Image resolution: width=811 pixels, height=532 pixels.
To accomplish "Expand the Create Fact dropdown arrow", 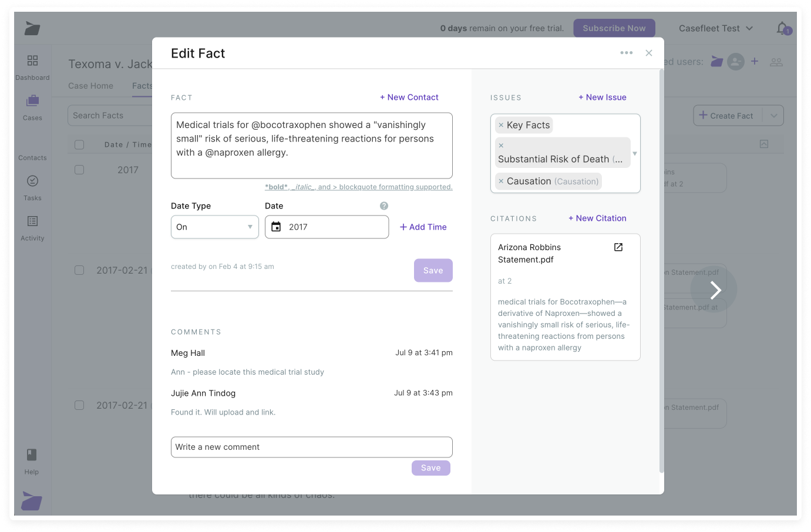I will [x=775, y=115].
